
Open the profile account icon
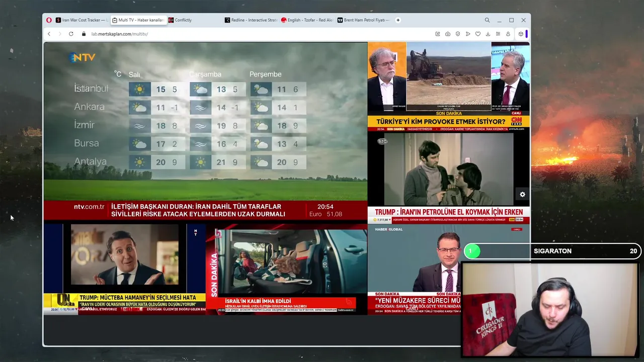point(508,34)
